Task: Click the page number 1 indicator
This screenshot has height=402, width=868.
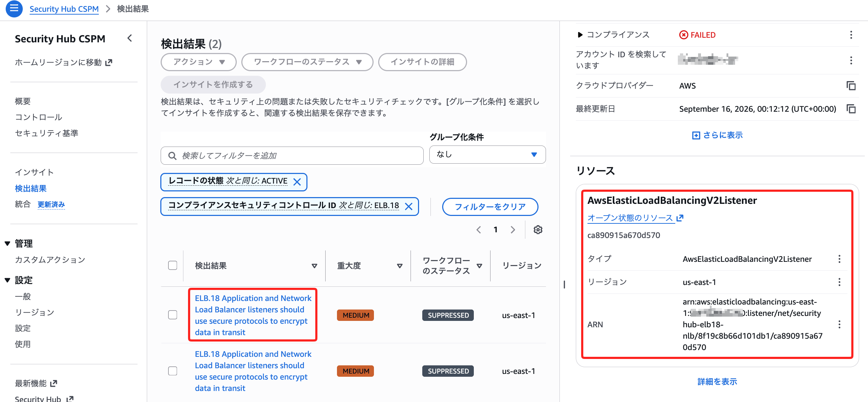Action: pyautogui.click(x=495, y=230)
